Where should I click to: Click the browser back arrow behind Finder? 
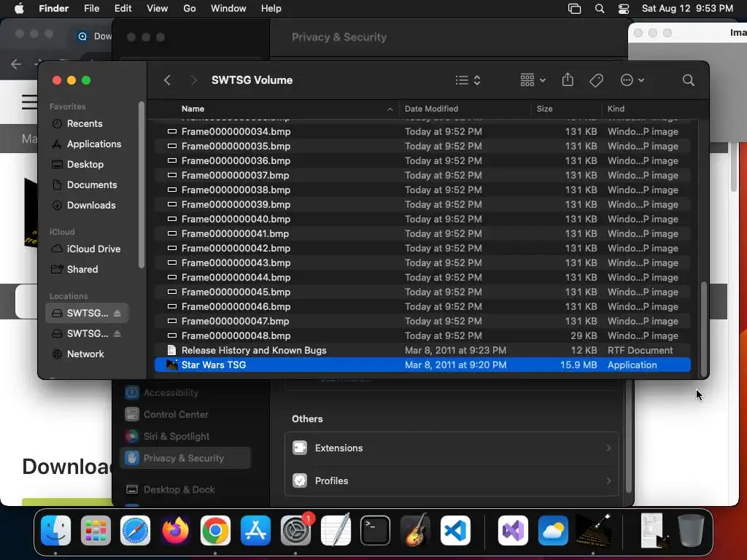click(16, 64)
